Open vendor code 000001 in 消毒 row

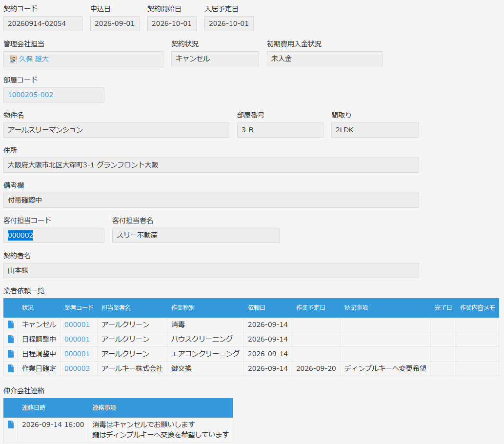tap(77, 324)
